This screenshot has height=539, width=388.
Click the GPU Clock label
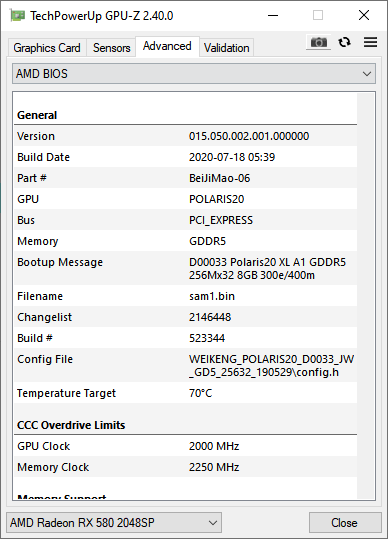click(44, 446)
